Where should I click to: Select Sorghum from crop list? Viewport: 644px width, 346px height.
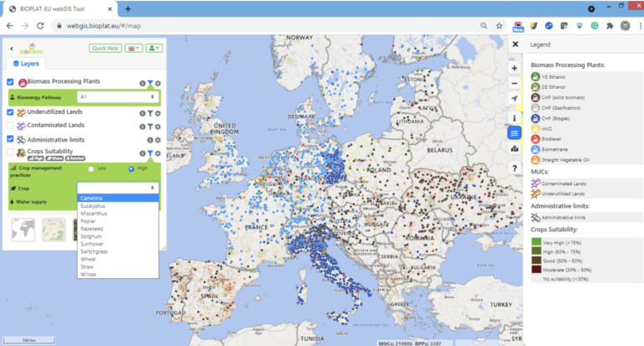coord(118,236)
